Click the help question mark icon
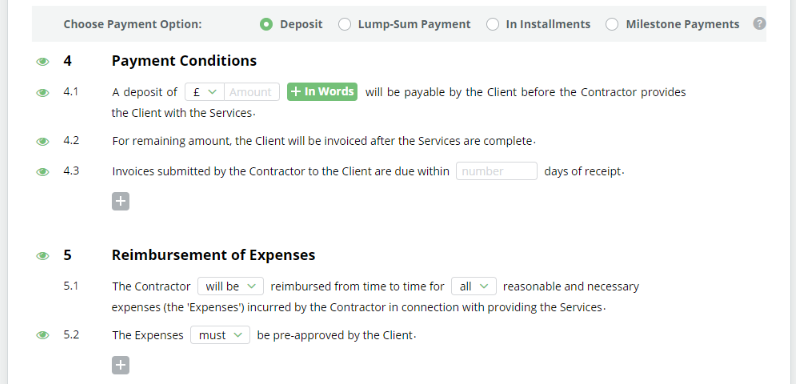 (x=759, y=23)
